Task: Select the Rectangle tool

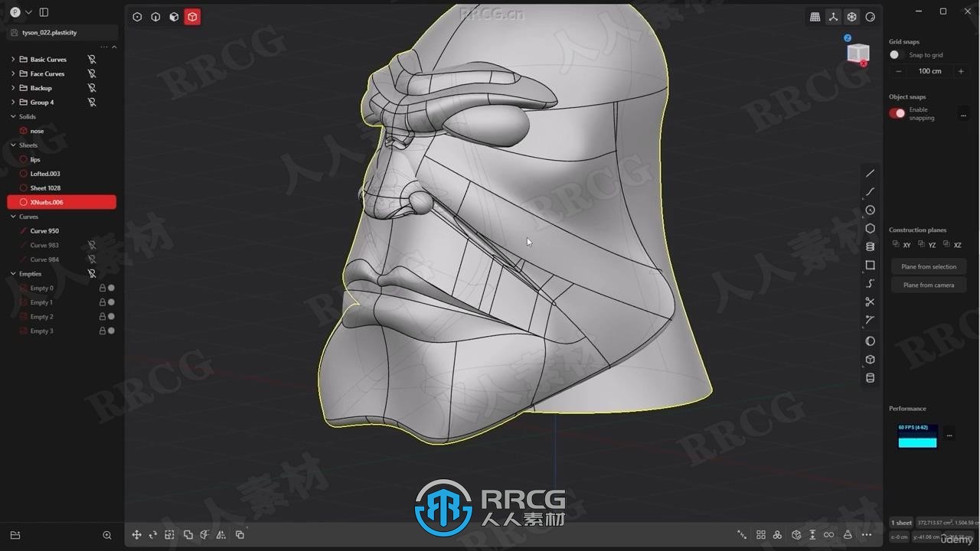Action: coord(870,265)
